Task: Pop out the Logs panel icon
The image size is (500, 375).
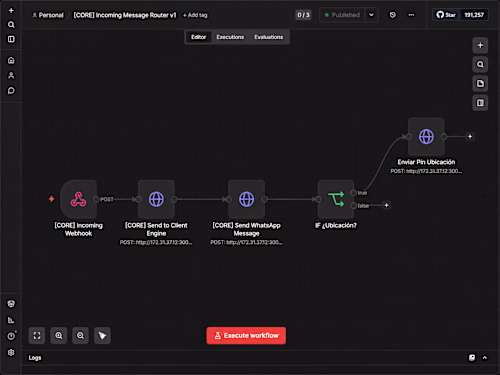Action: pos(472,358)
